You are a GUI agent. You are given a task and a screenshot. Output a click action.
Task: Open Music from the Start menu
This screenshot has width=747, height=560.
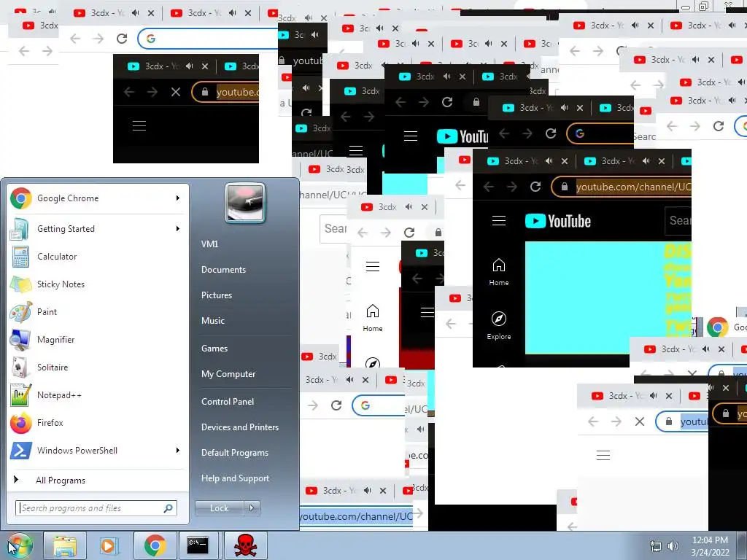(213, 321)
